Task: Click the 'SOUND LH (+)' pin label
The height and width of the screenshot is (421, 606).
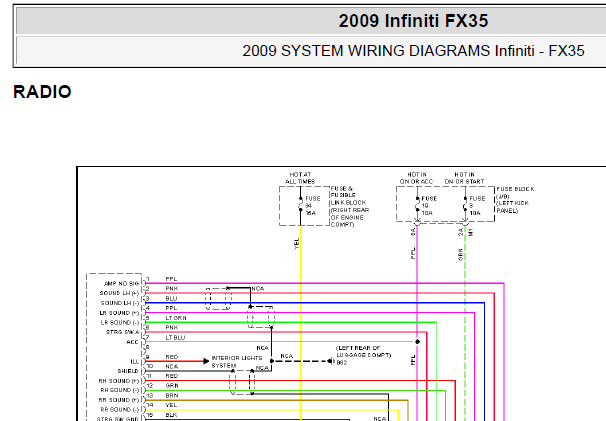Action: click(119, 293)
